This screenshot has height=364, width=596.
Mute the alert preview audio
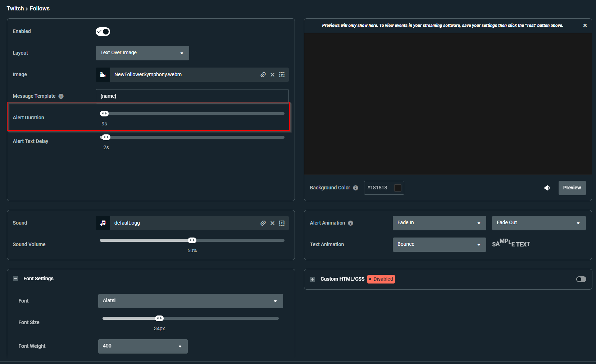click(x=547, y=188)
